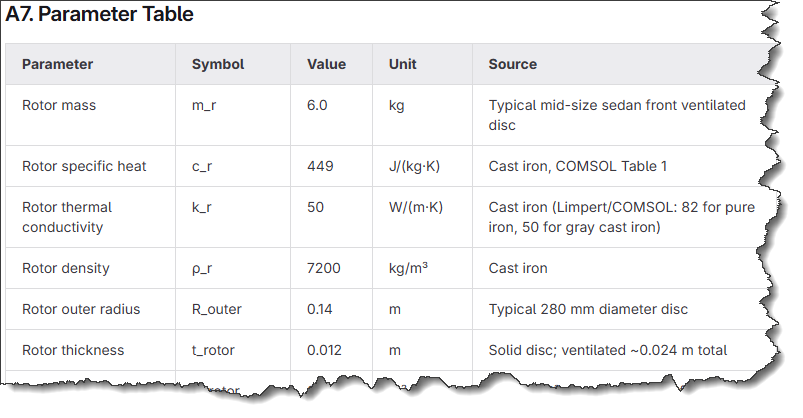Click the A7. Parameter Table heading
Image resolution: width=803 pixels, height=418 pixels.
point(100,15)
